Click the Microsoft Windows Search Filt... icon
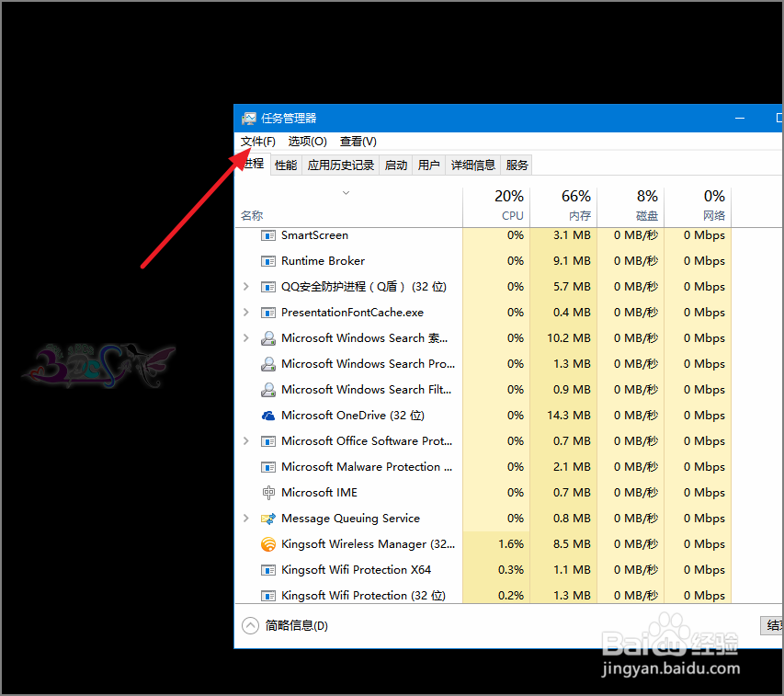Image resolution: width=784 pixels, height=696 pixels. [268, 390]
